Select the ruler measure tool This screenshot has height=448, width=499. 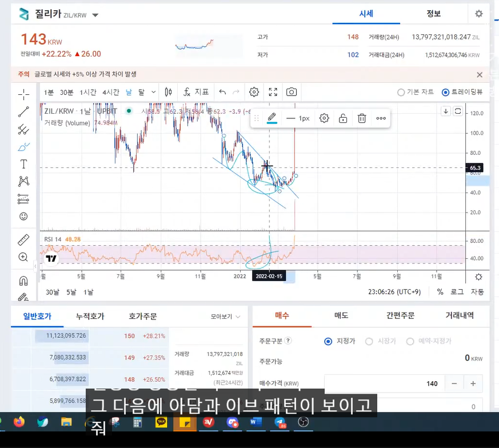[x=23, y=239]
